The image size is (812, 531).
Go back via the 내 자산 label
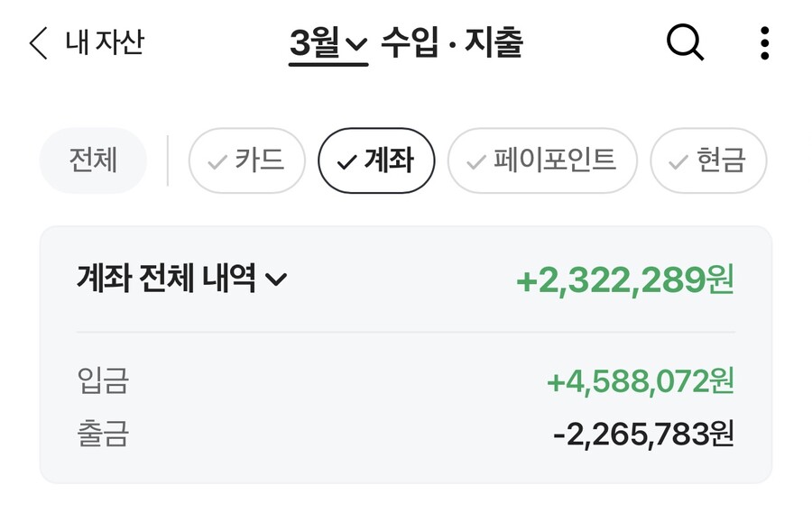pos(105,42)
